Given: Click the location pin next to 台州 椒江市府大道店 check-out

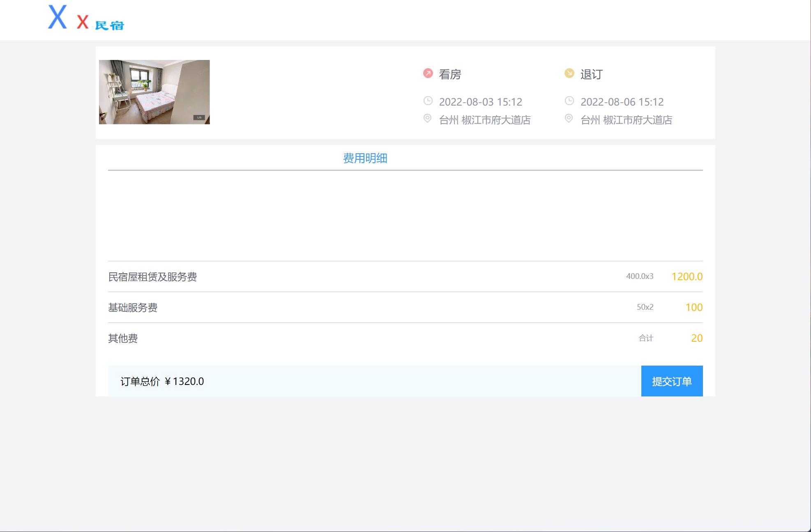Looking at the screenshot, I should [569, 119].
